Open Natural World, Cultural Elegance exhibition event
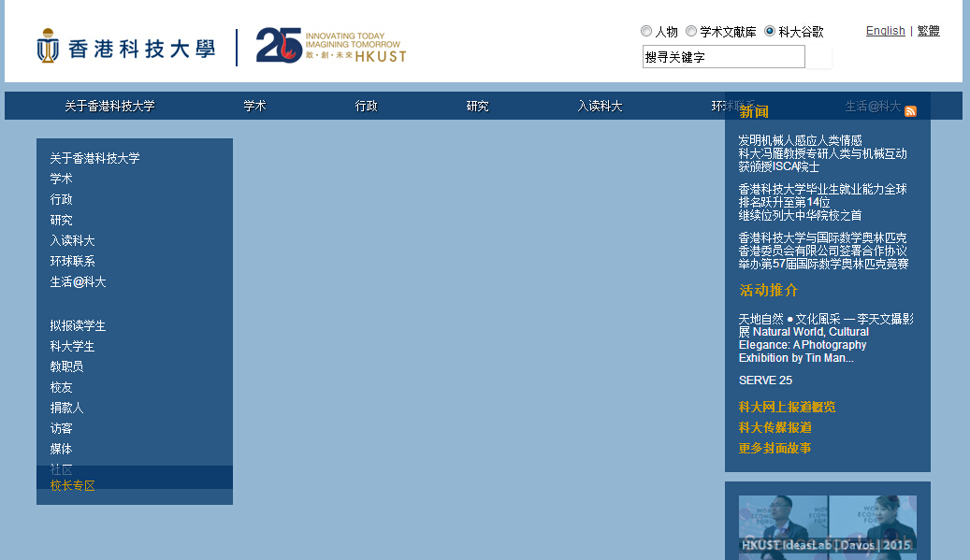The image size is (970, 560). coord(826,338)
